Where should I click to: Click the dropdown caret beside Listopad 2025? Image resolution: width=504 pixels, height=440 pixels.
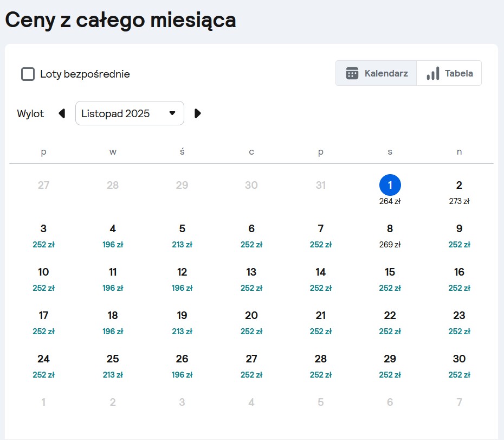point(172,113)
